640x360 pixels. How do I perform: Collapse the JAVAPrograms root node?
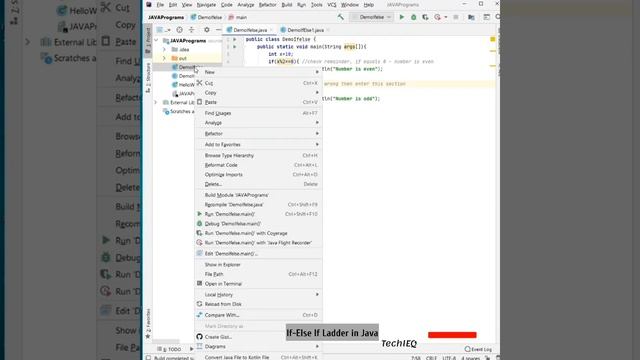coord(157,41)
